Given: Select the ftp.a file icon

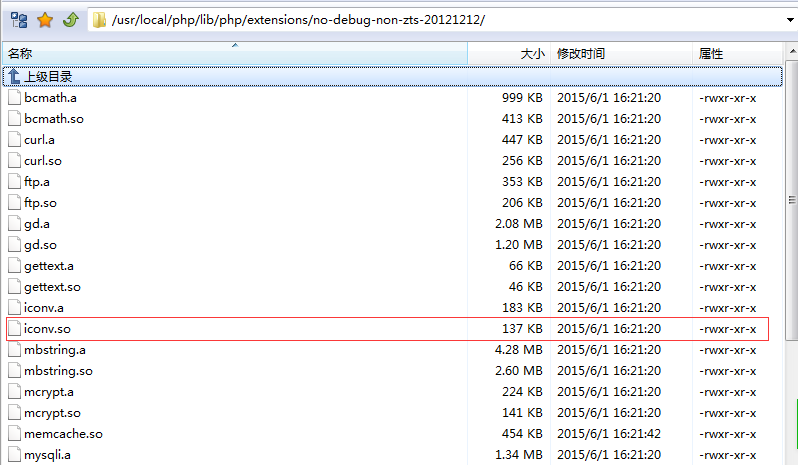Looking at the screenshot, I should click(x=14, y=182).
